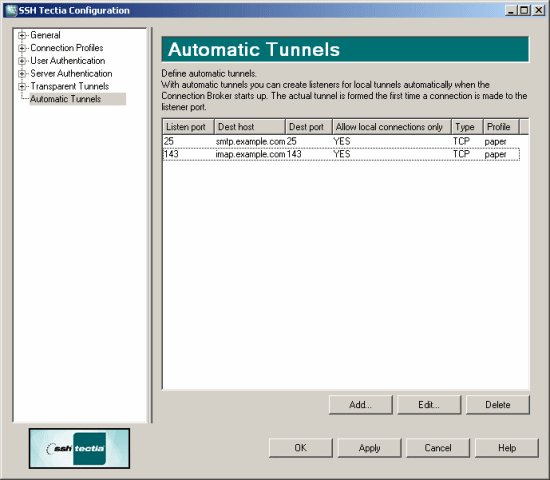The width and height of the screenshot is (550, 480).
Task: Minimize the SSH Tectia Configuration window
Action: click(511, 11)
